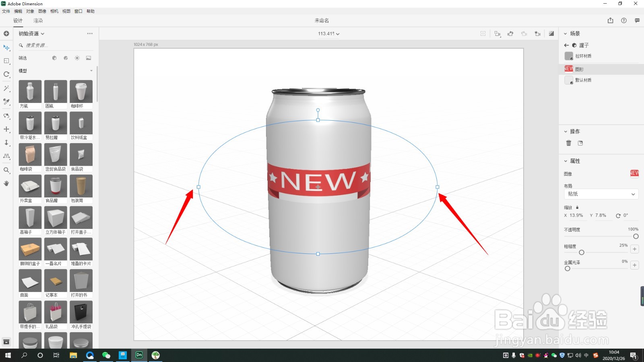Image resolution: width=644 pixels, height=362 pixels.
Task: Select the Sampler eyedropper tool
Action: point(6,102)
